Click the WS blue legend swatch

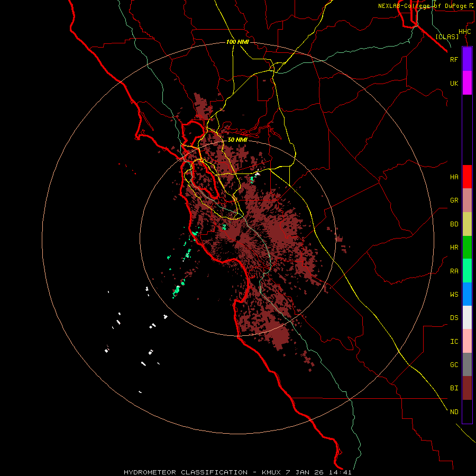point(467,294)
